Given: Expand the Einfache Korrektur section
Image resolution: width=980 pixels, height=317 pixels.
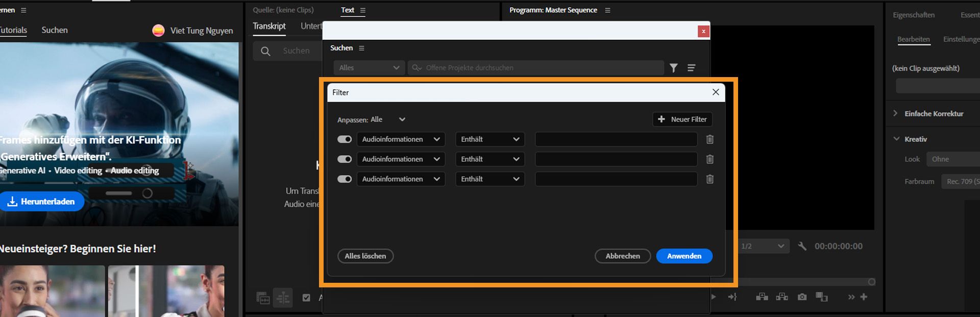Looking at the screenshot, I should point(895,113).
